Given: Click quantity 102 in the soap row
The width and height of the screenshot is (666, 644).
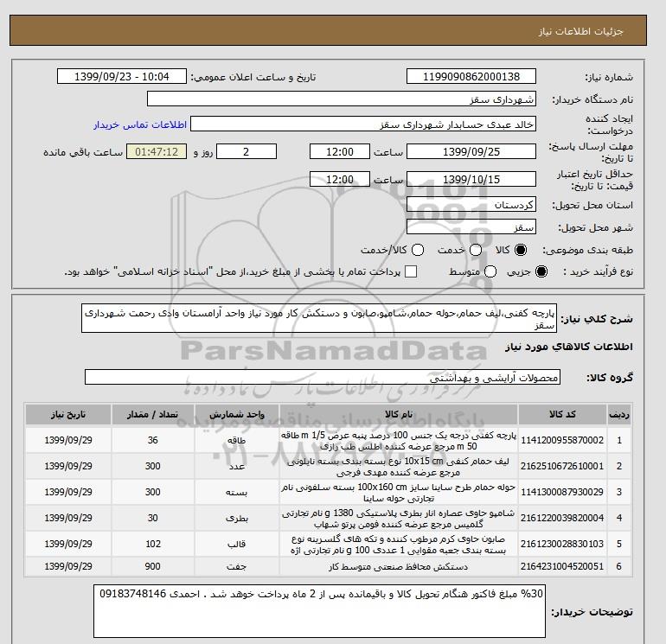Looking at the screenshot, I should (152, 544).
